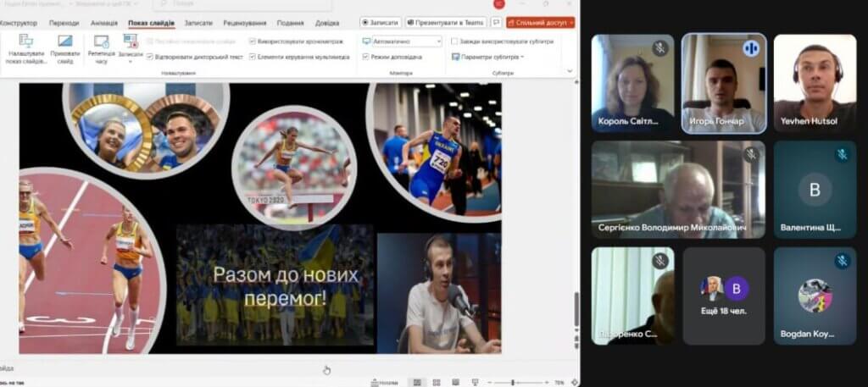Click zoom in plus button
Screen dimensions: 868x387
(x=548, y=382)
